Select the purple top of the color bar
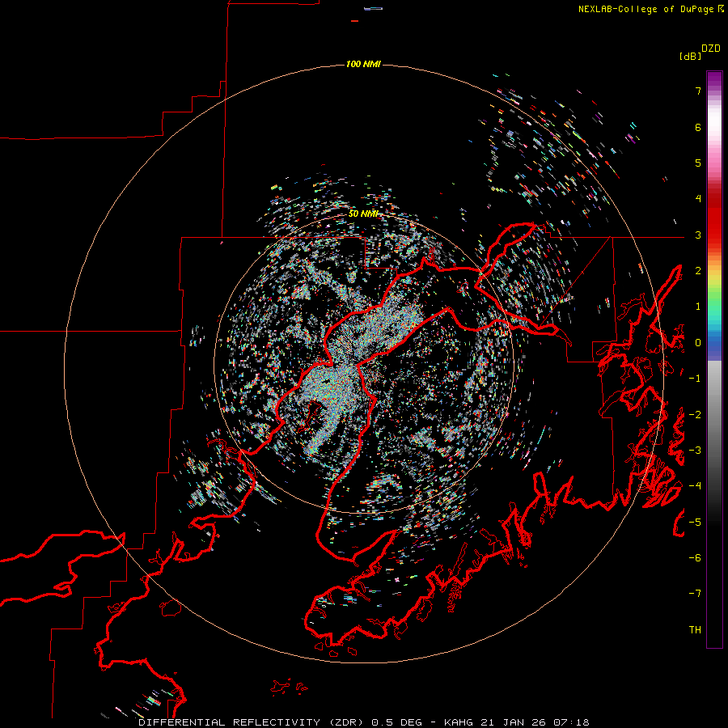Image resolution: width=728 pixels, height=728 pixels. [714, 79]
